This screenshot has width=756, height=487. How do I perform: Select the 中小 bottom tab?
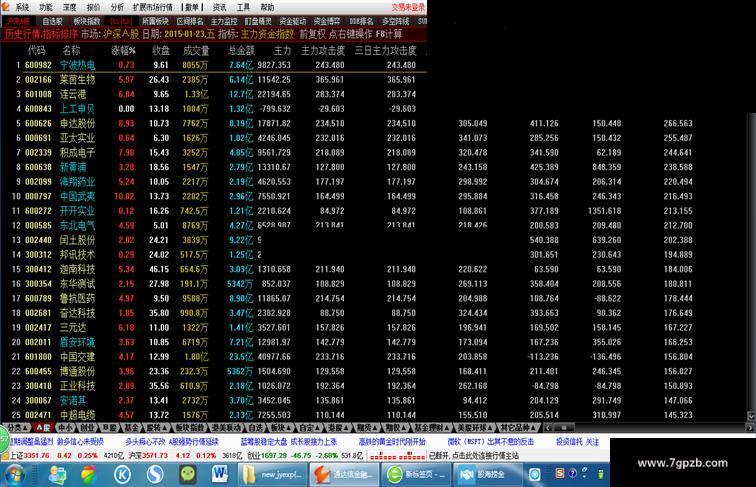tap(65, 428)
